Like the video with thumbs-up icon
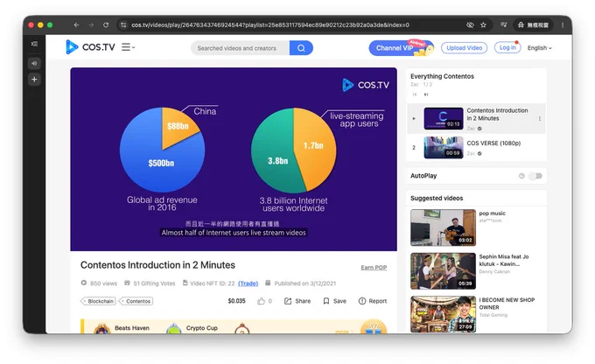Image resolution: width=595 pixels, height=364 pixels. (x=261, y=301)
